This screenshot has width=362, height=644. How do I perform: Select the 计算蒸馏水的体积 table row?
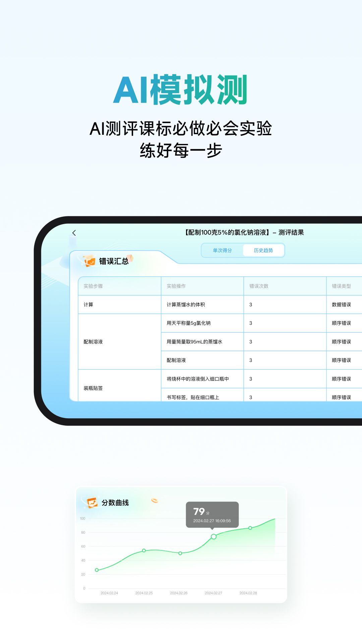click(186, 305)
